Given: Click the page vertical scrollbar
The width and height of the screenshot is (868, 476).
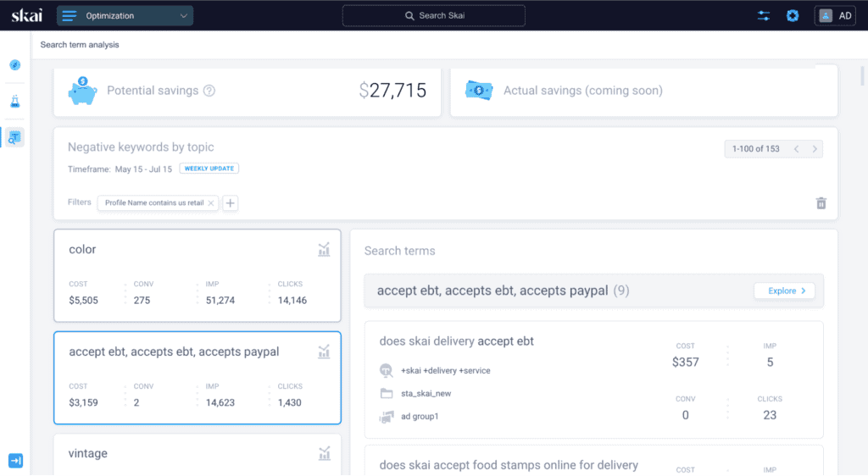Looking at the screenshot, I should [862, 75].
